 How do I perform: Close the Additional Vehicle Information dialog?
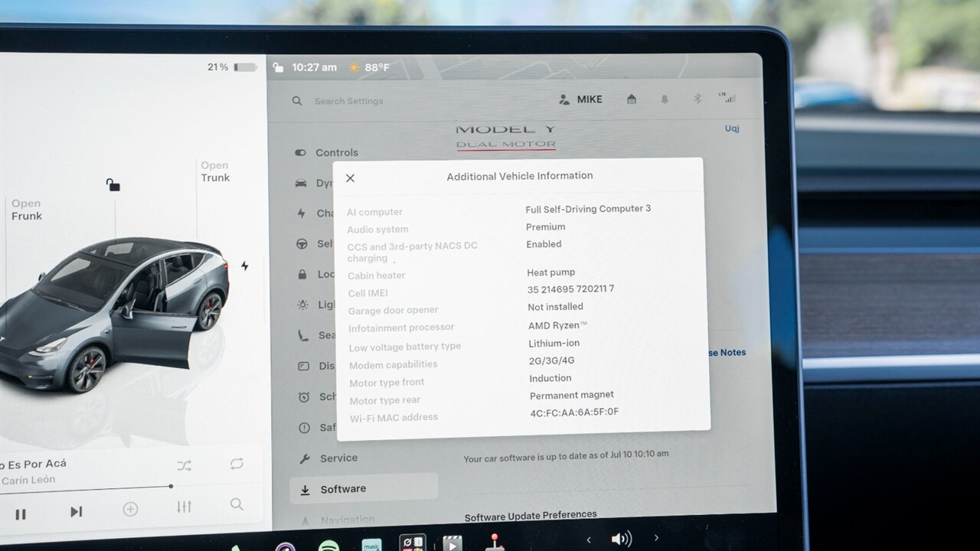pyautogui.click(x=350, y=178)
